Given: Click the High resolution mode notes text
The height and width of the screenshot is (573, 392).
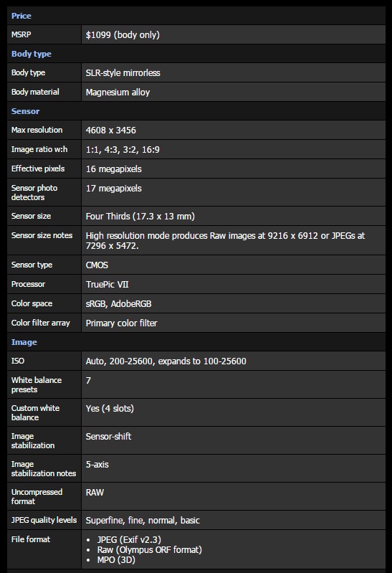Looking at the screenshot, I should pos(226,240).
